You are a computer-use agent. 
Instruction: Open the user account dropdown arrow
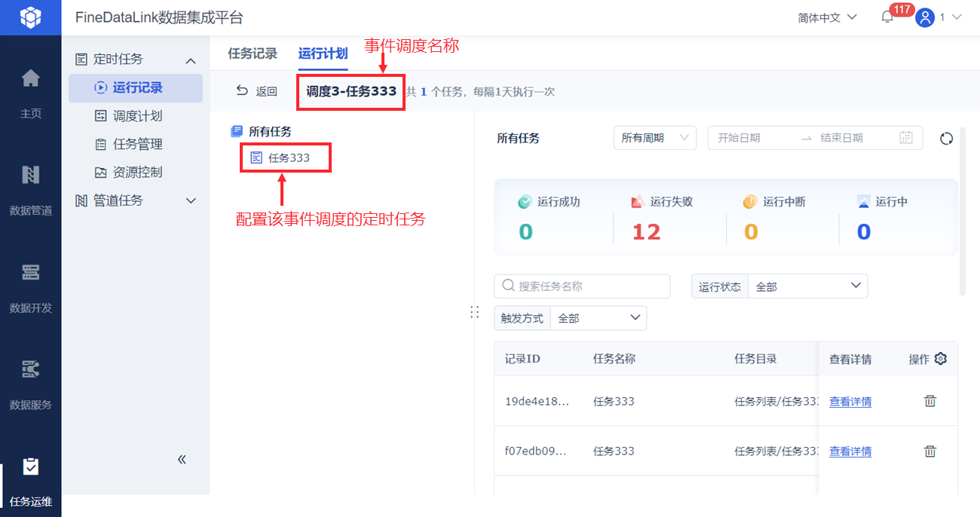[957, 17]
